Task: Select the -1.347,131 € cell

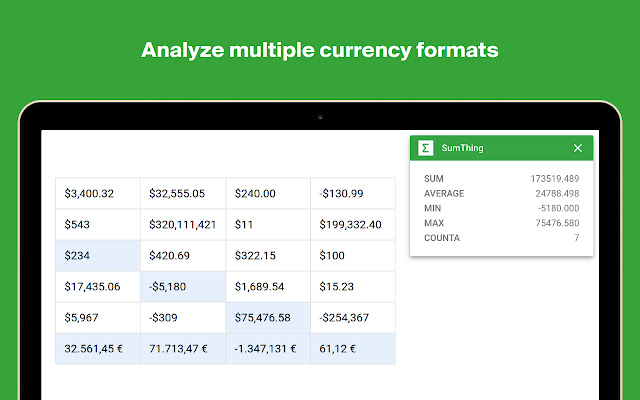Action: 268,348
